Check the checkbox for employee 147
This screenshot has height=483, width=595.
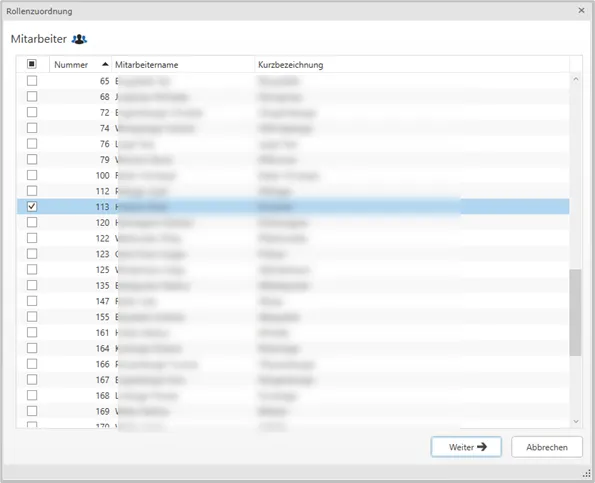(32, 301)
